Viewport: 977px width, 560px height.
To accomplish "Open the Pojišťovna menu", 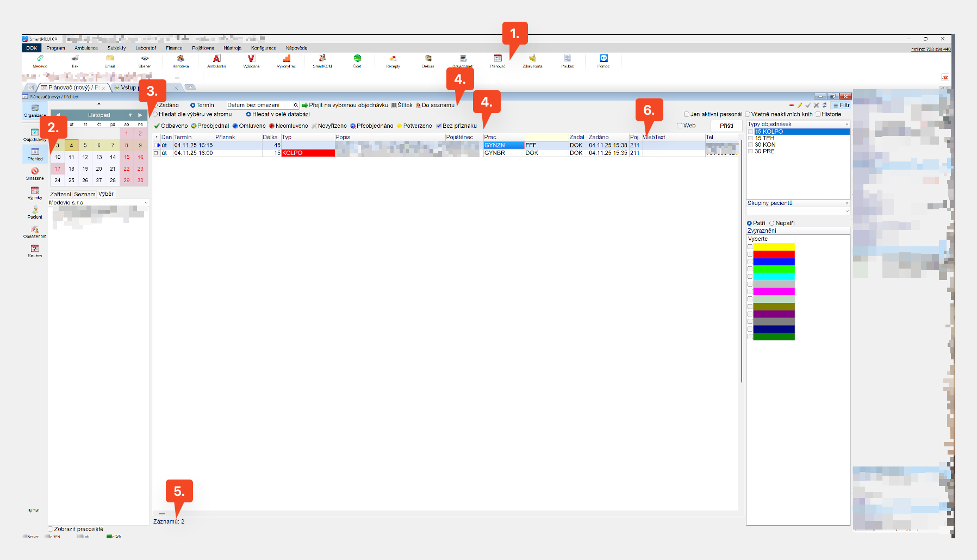I will pyautogui.click(x=203, y=48).
